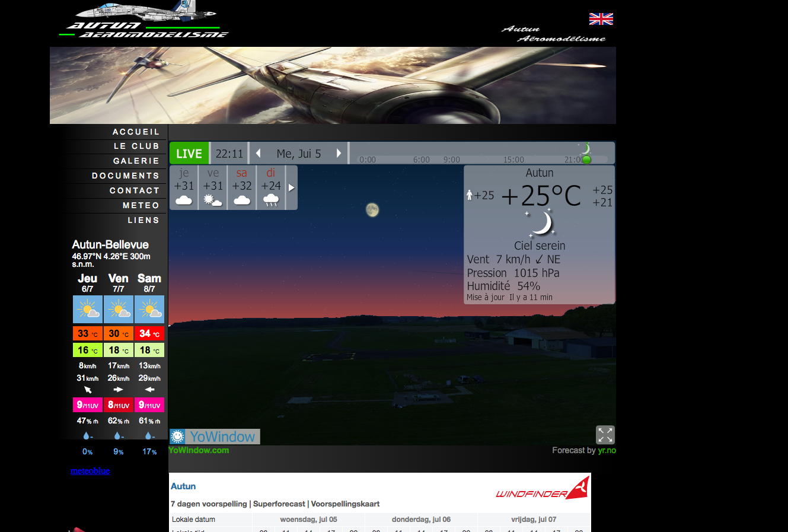Select Thursday's cloudy forecast tile
The height and width of the screenshot is (532, 788).
pyautogui.click(x=184, y=187)
